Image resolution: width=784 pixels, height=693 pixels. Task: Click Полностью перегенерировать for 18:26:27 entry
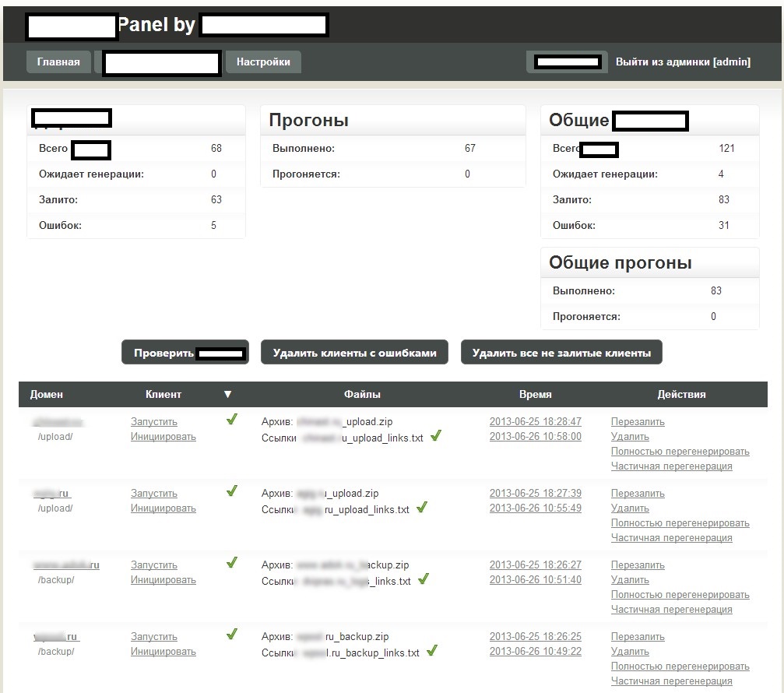point(680,594)
